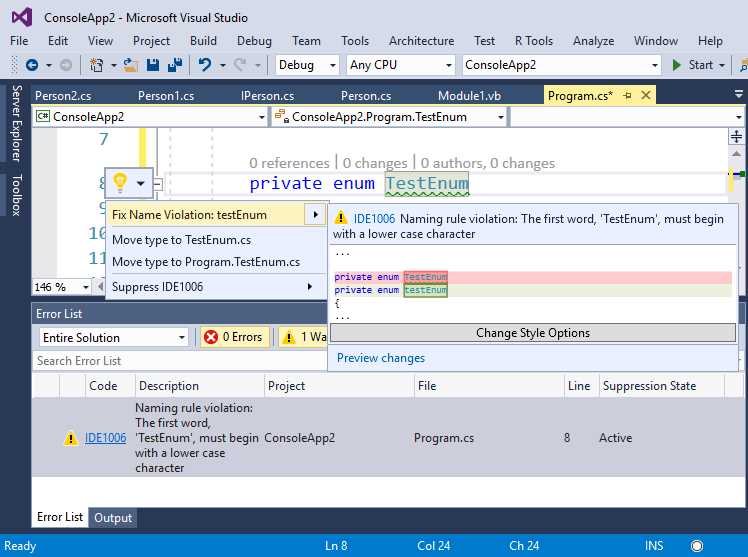
Task: Click the Open File folder icon
Action: click(130, 65)
